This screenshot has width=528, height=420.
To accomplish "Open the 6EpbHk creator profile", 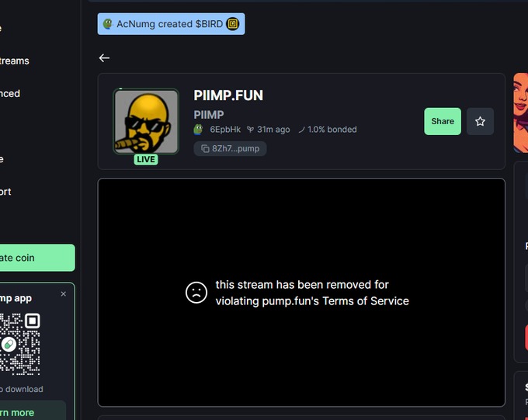I will click(x=225, y=130).
